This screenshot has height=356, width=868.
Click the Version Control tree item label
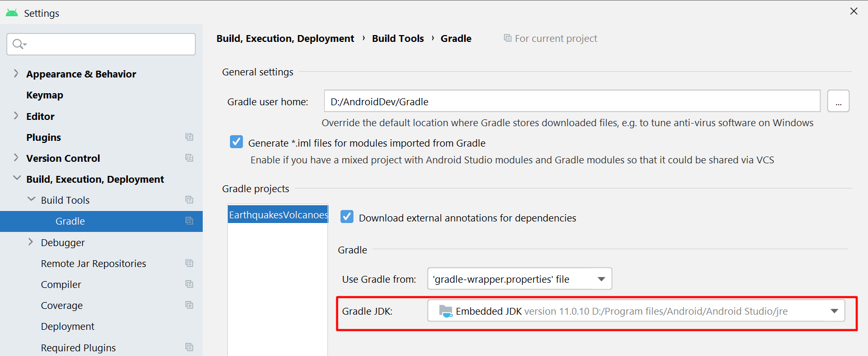tap(63, 158)
